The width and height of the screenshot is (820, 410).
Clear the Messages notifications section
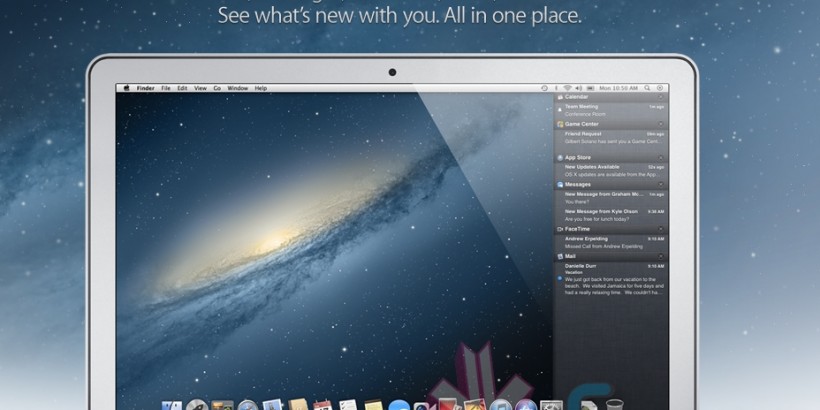661,184
